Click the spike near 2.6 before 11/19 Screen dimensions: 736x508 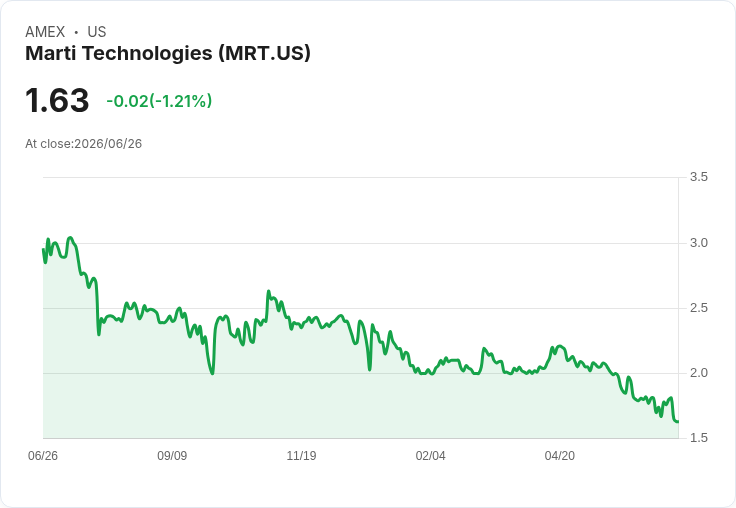tap(269, 291)
